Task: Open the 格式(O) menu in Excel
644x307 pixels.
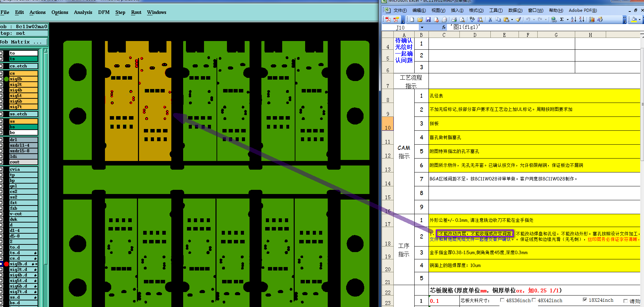Action: pyautogui.click(x=476, y=10)
